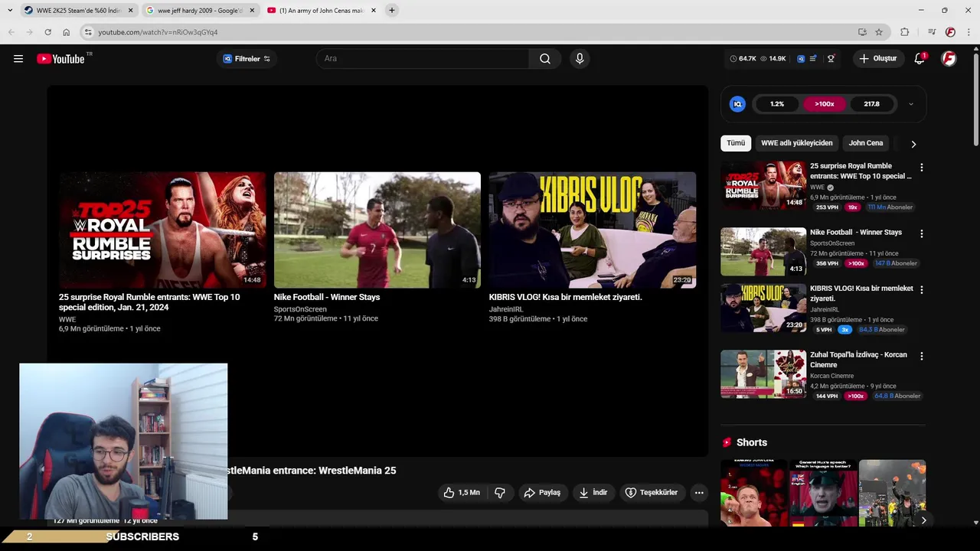Click the youtube.com address bar URL
This screenshot has width=980, height=551.
point(158,32)
